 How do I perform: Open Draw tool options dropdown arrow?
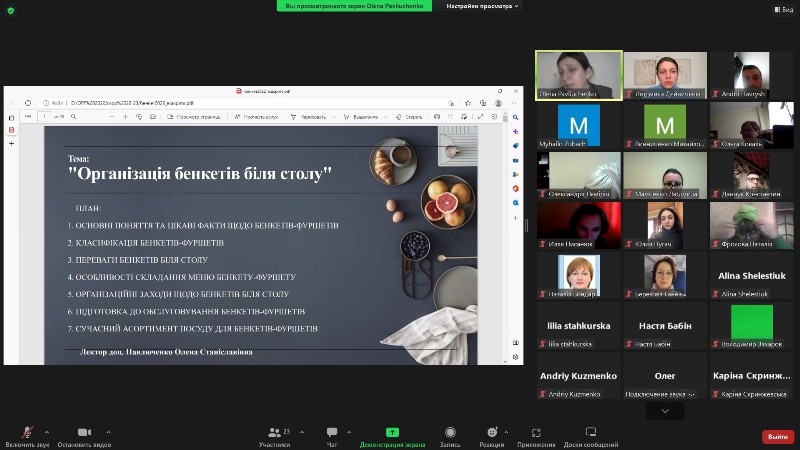pyautogui.click(x=334, y=117)
